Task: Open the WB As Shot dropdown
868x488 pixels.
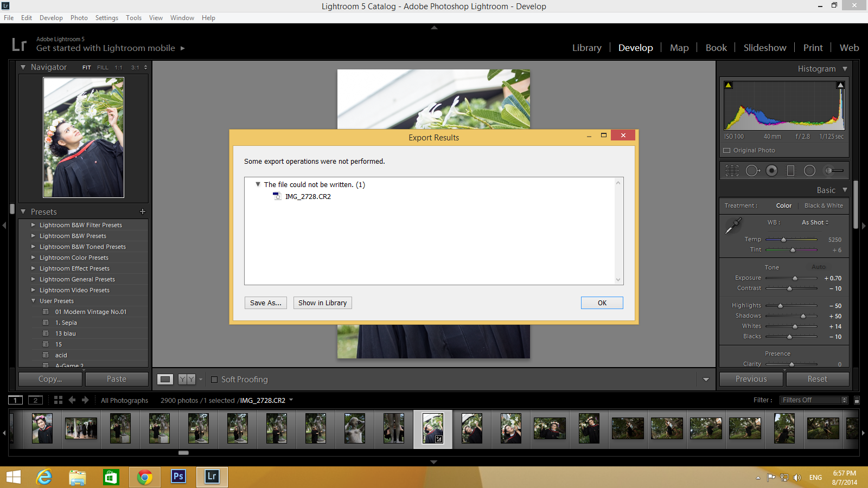Action: [x=815, y=222]
